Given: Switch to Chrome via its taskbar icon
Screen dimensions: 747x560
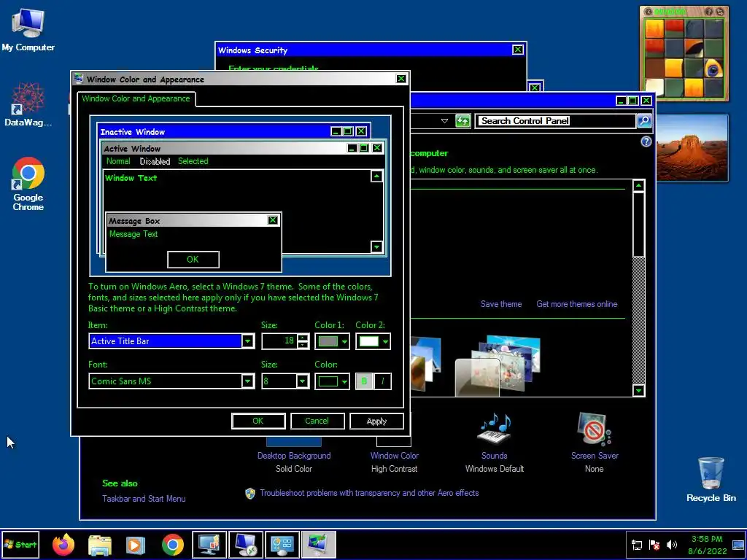Looking at the screenshot, I should pyautogui.click(x=172, y=545).
